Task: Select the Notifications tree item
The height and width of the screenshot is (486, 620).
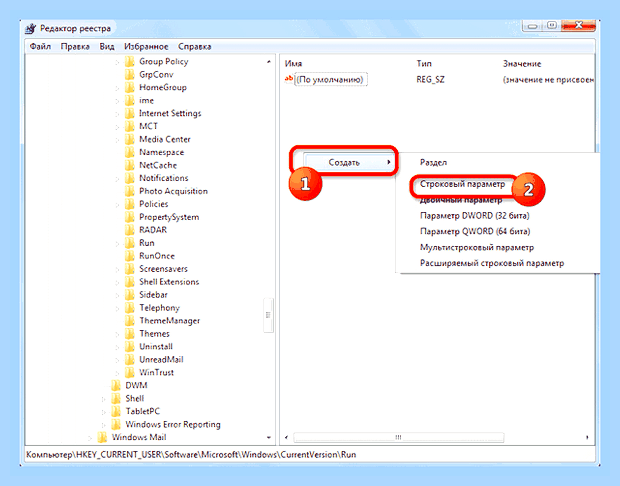Action: pos(164,178)
